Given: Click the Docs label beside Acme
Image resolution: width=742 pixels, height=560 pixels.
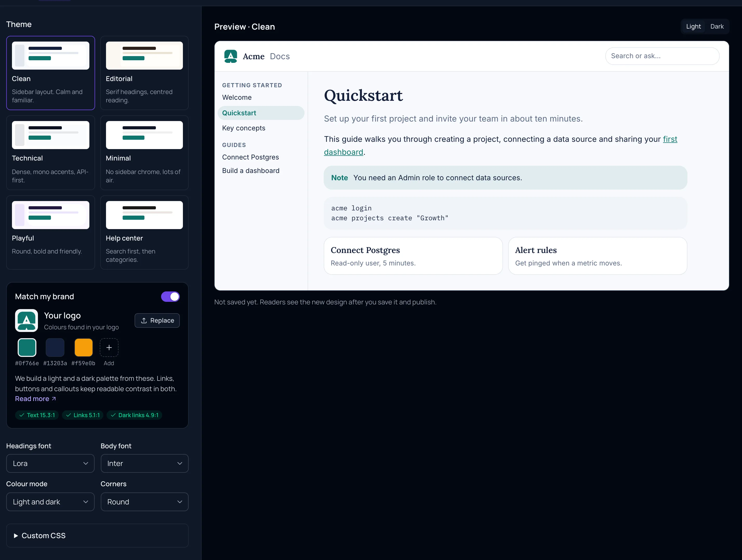Looking at the screenshot, I should point(280,56).
